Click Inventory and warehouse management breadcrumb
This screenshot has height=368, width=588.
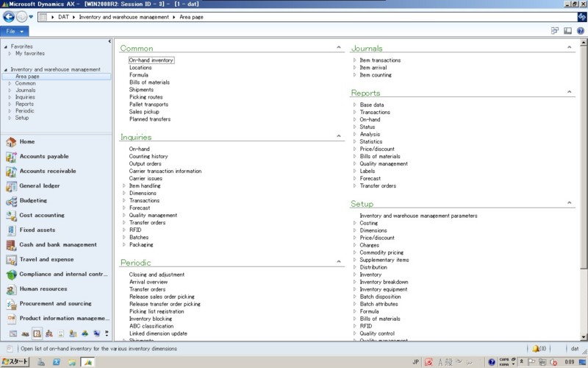tap(123, 17)
